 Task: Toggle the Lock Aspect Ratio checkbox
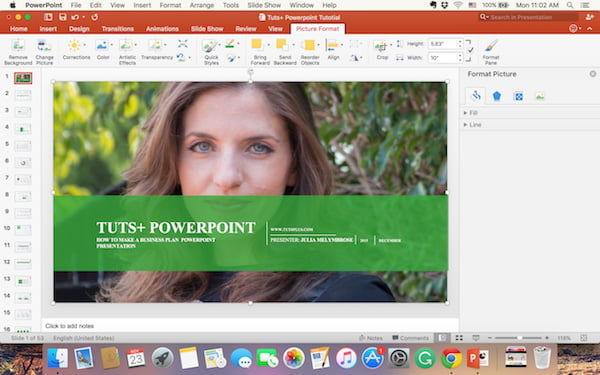point(470,50)
